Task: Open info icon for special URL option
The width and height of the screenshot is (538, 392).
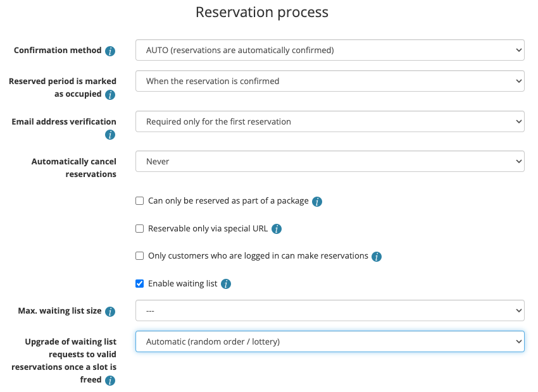Action: tap(277, 229)
